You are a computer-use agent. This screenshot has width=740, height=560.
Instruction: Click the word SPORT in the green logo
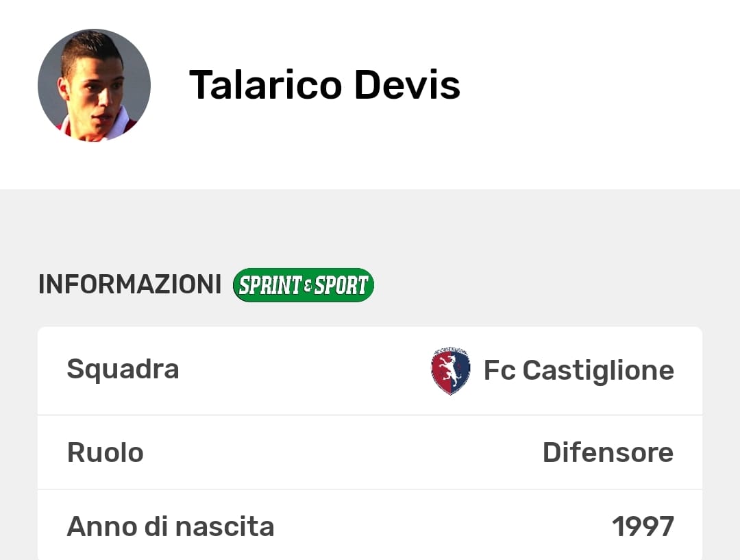point(341,285)
